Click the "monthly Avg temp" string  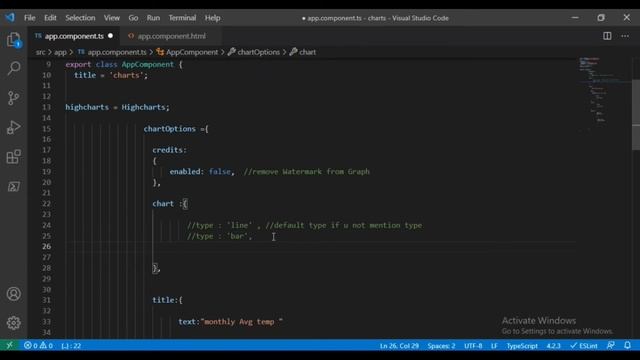click(242, 322)
